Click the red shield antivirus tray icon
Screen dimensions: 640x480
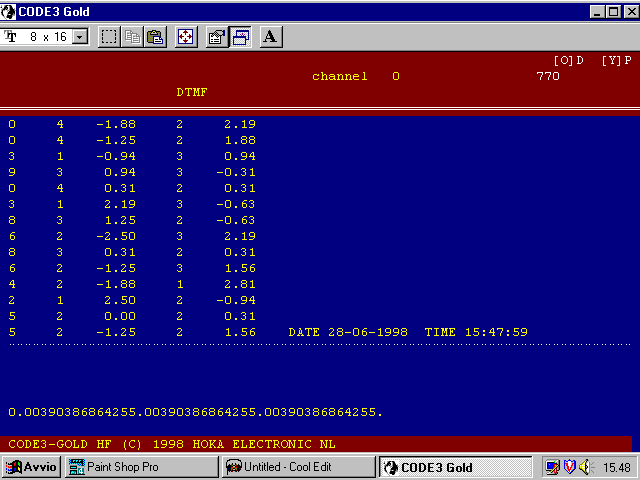[568, 467]
